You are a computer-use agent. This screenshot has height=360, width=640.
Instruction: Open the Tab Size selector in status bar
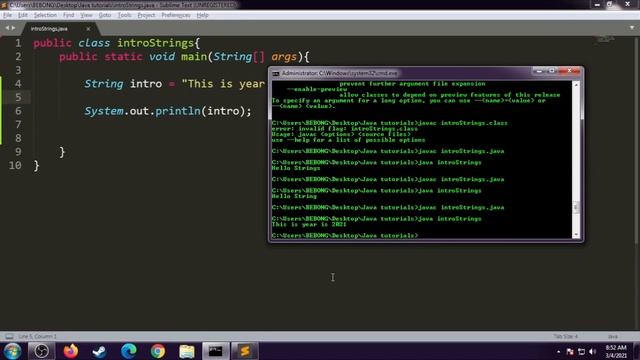566,336
